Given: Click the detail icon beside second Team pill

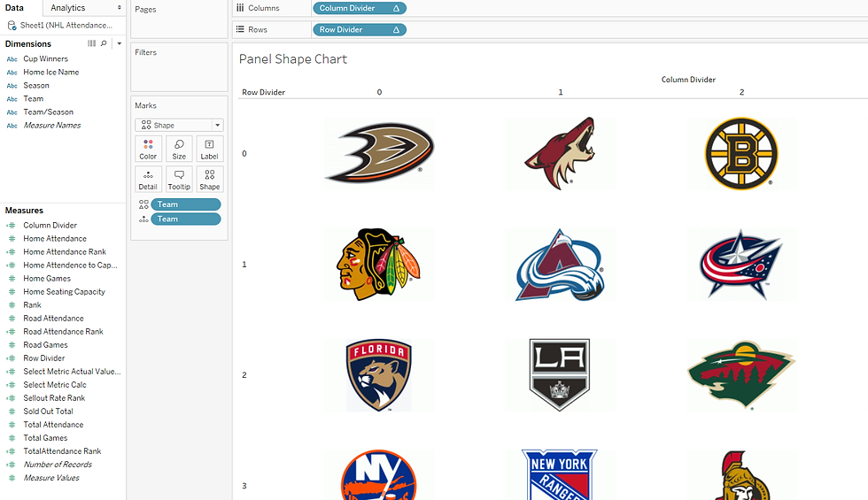Looking at the screenshot, I should 143,219.
